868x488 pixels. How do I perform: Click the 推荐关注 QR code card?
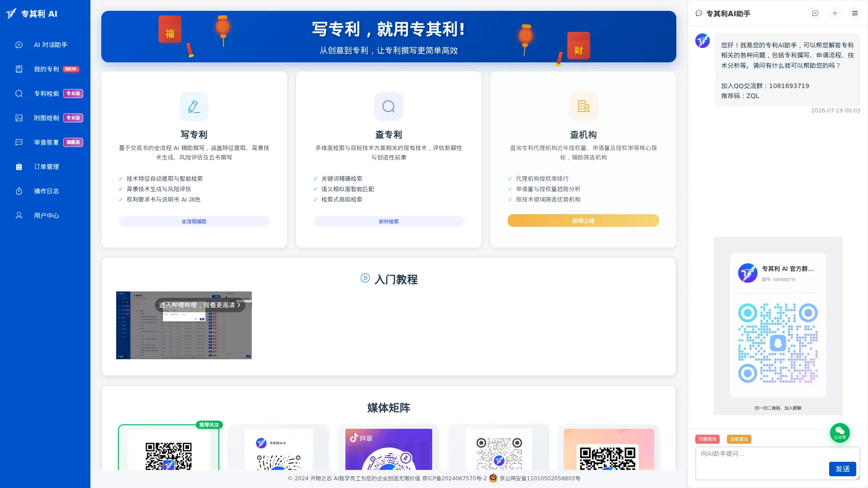[x=169, y=447]
